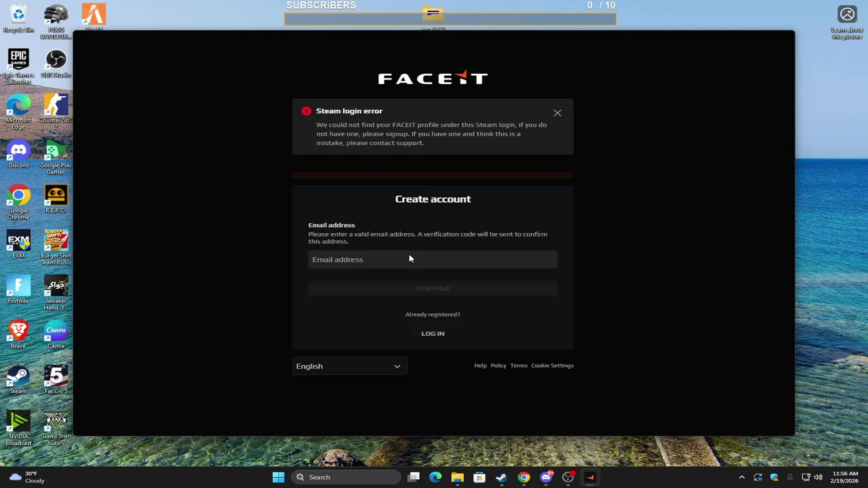Open File Explorer from the taskbar
The height and width of the screenshot is (488, 868).
pyautogui.click(x=457, y=477)
